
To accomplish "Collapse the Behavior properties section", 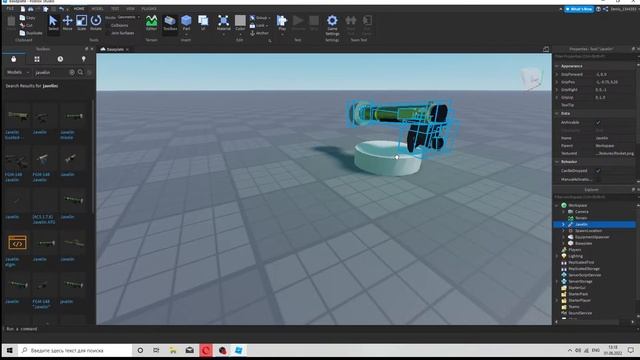I will coord(557,162).
